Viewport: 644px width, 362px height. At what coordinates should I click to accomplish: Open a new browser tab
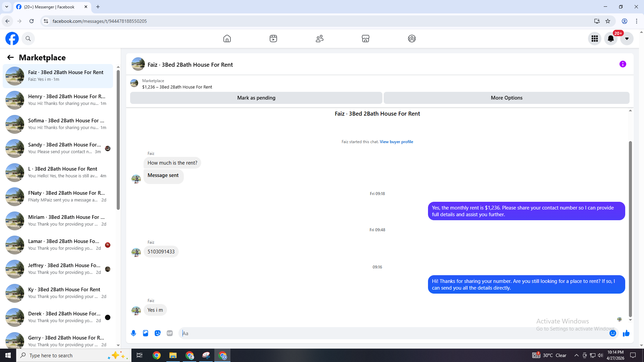(x=98, y=7)
